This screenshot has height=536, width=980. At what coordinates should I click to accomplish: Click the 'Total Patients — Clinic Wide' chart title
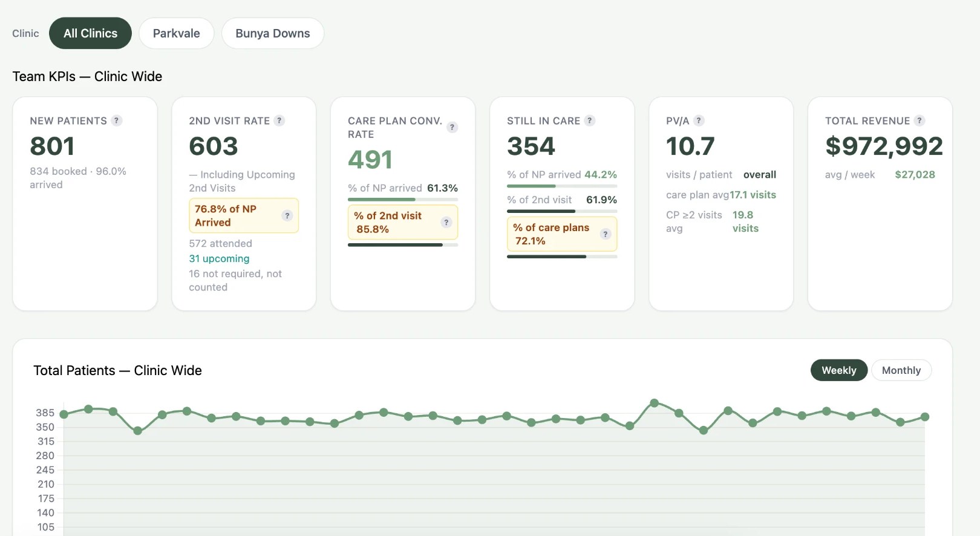point(117,370)
